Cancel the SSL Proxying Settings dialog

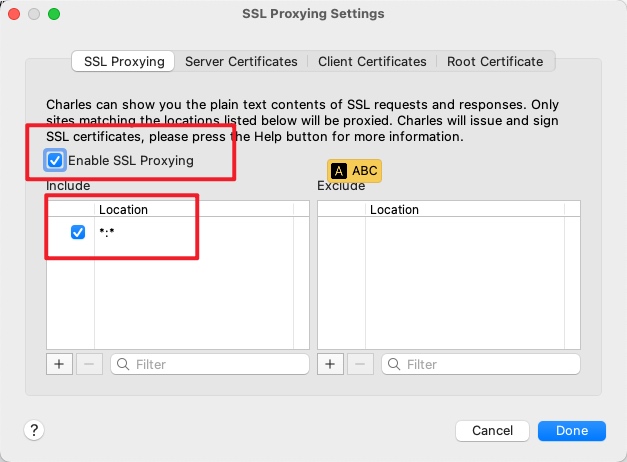[x=492, y=431]
